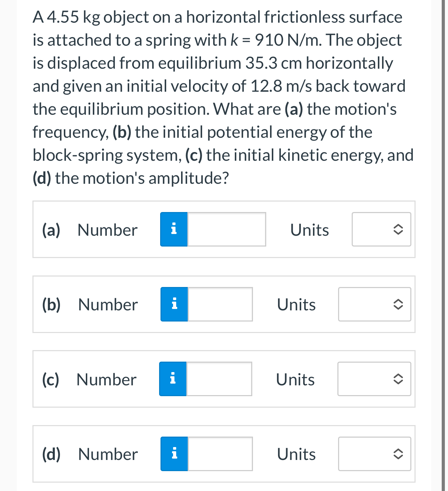Click the chevron icon in part (a) Units selector

(x=399, y=229)
